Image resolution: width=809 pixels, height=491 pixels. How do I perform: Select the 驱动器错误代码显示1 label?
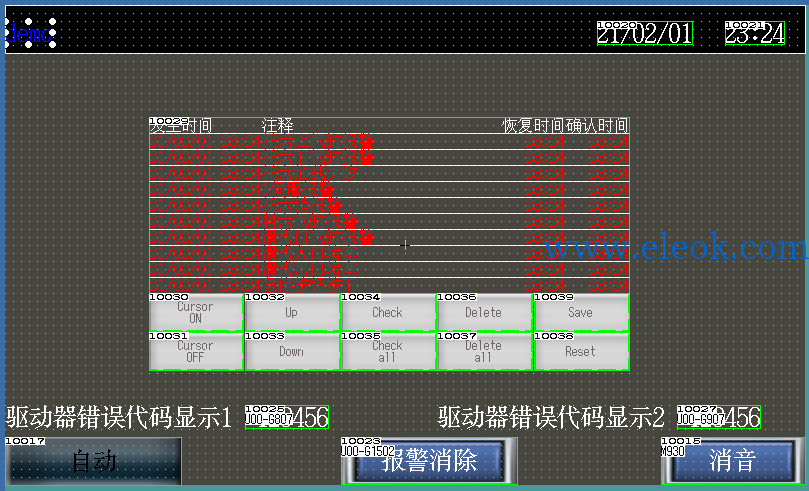pos(119,417)
